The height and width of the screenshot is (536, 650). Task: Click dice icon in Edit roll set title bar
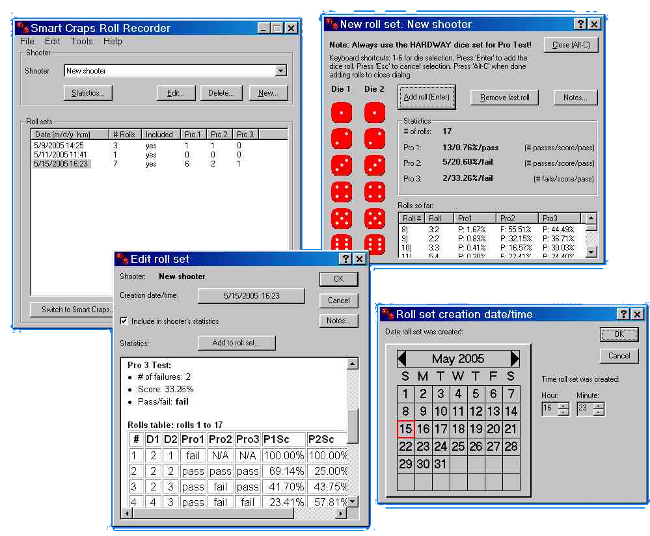(123, 259)
